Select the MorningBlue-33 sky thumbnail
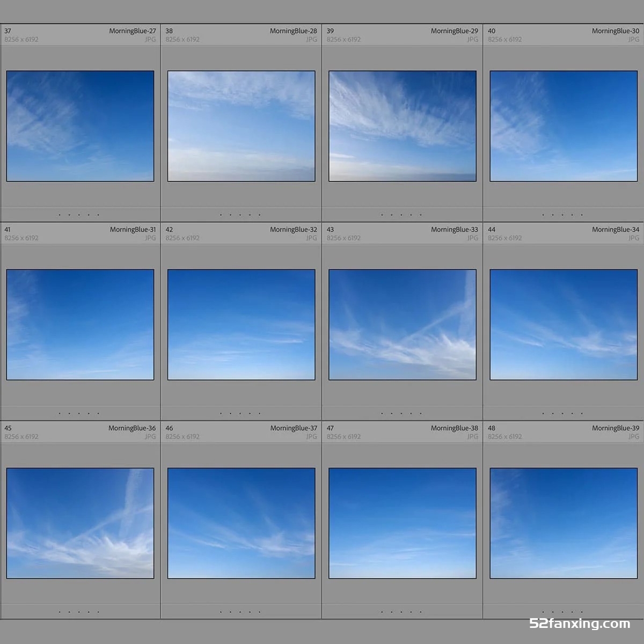The height and width of the screenshot is (644, 644). [402, 325]
